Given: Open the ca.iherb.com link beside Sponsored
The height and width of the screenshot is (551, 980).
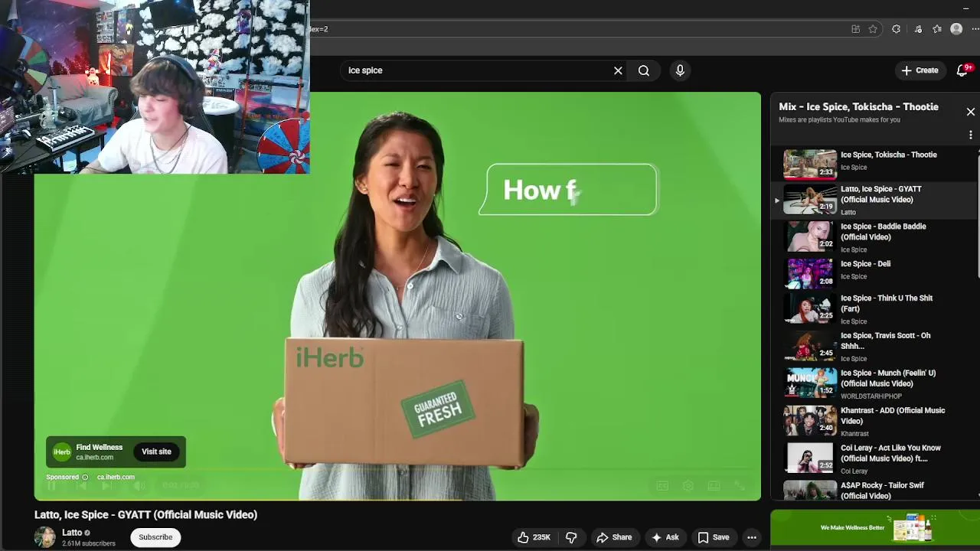Looking at the screenshot, I should click(x=116, y=478).
